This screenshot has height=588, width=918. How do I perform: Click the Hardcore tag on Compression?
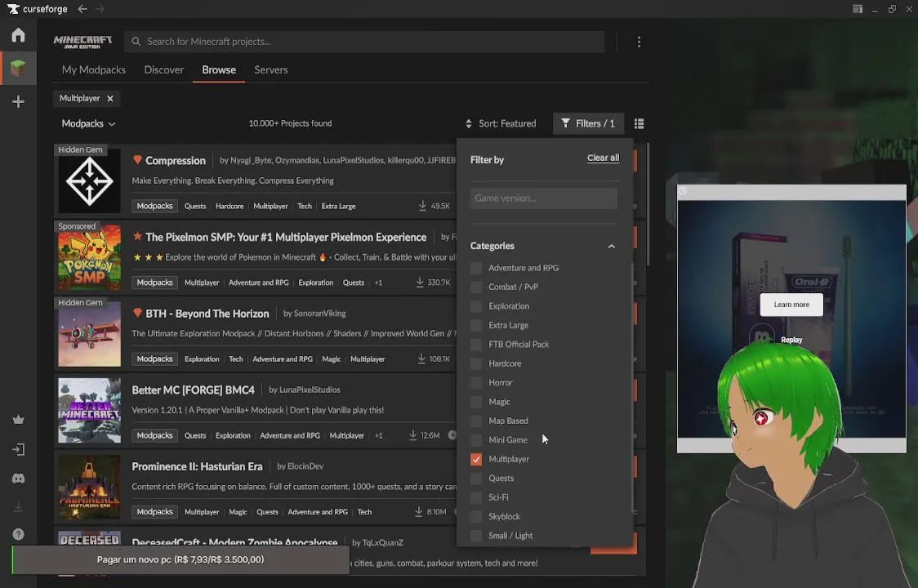pyautogui.click(x=229, y=206)
